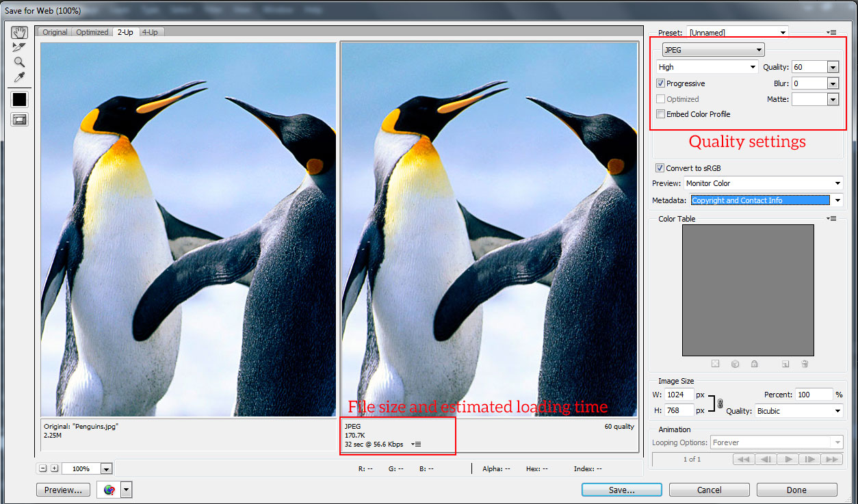Click the black eyedropper color swatch
Viewport: 858px width, 504px height.
click(19, 99)
